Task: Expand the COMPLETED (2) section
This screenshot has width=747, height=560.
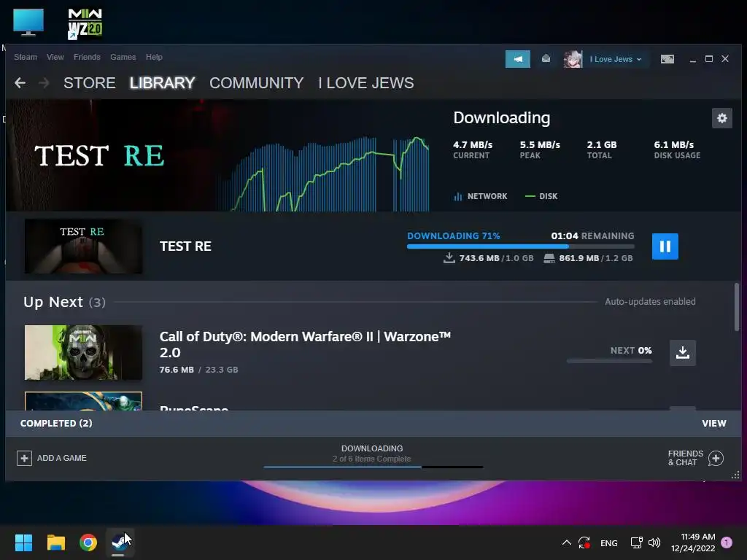Action: 56,424
